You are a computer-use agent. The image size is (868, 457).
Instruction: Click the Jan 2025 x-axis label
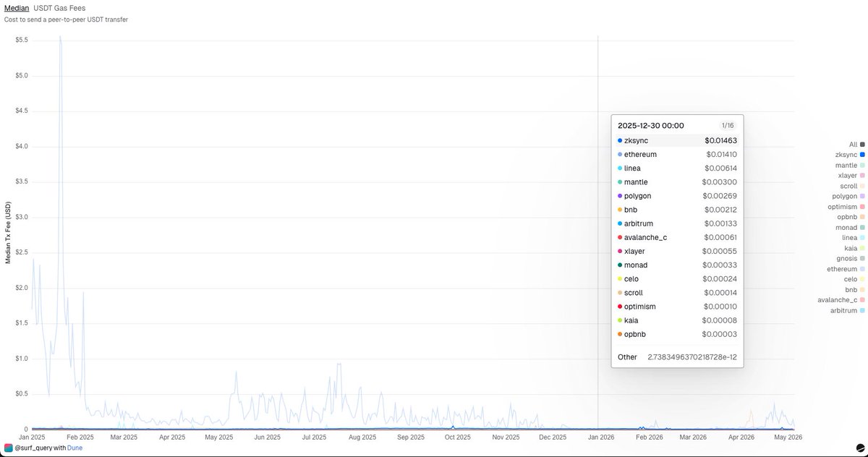point(33,437)
